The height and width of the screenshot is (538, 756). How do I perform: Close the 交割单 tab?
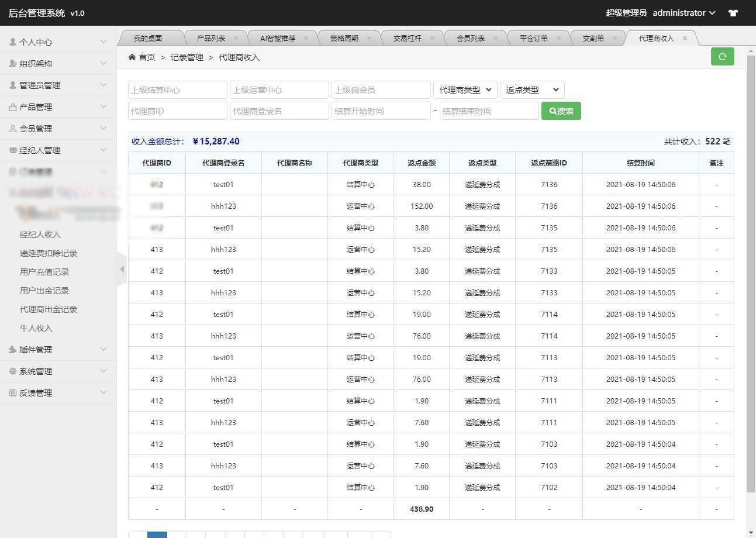click(x=615, y=38)
